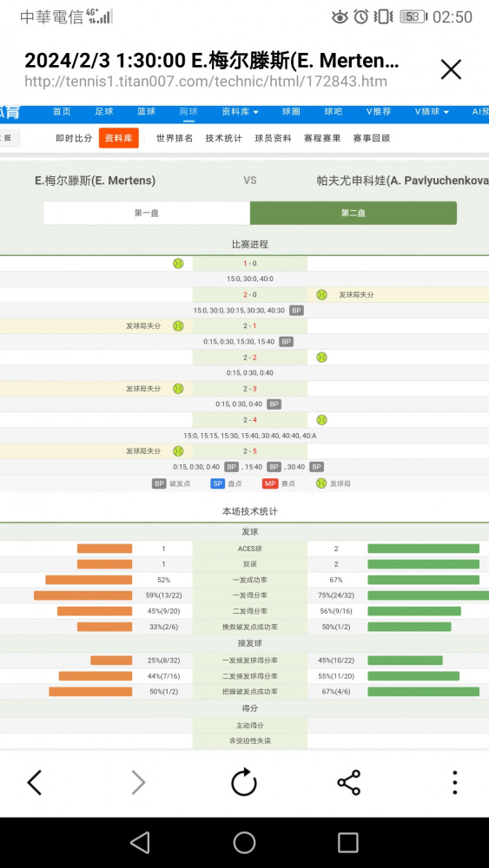
Task: Reload the page with refresh icon
Action: coord(244,782)
